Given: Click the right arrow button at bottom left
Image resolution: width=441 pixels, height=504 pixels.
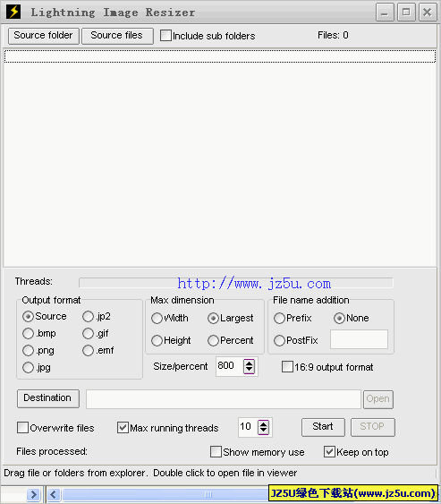Looking at the screenshot, I should point(33,495).
